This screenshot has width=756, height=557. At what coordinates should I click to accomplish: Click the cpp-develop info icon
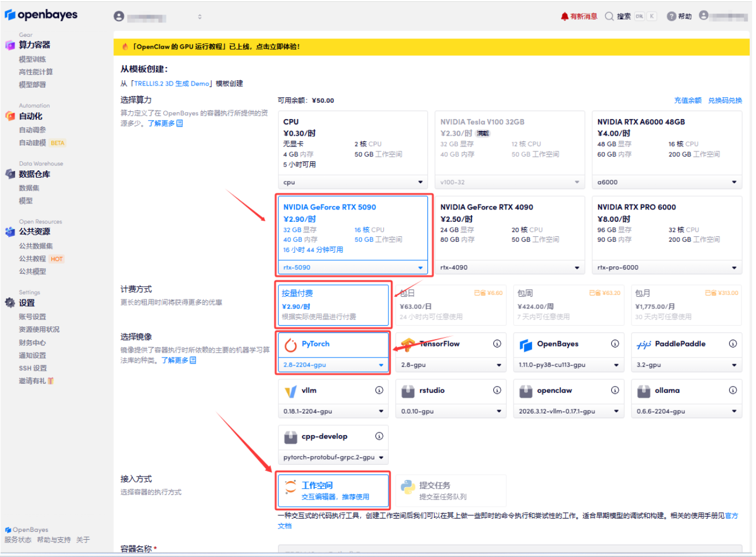click(x=379, y=436)
